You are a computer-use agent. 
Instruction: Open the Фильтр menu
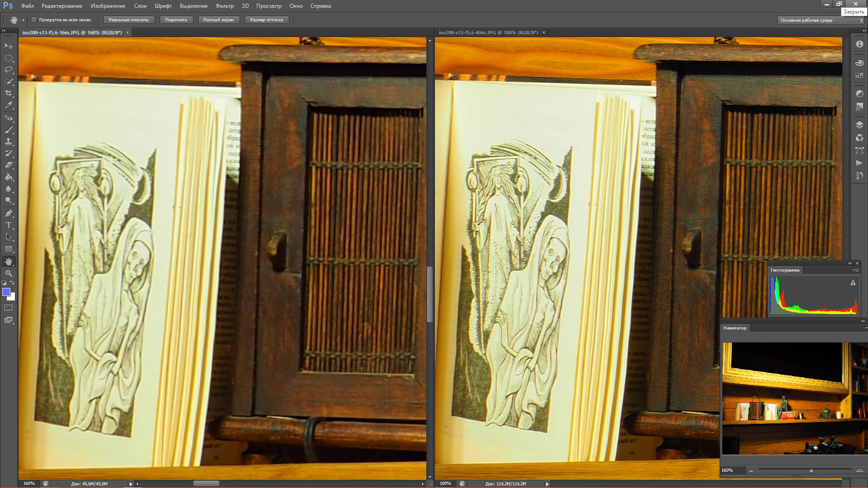click(224, 6)
